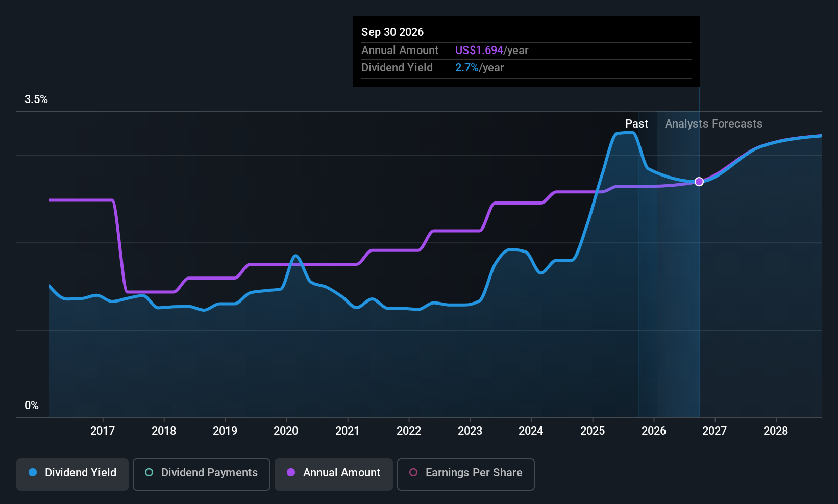Image resolution: width=838 pixels, height=504 pixels.
Task: Click the 2021 year label on axis
Action: pyautogui.click(x=348, y=431)
